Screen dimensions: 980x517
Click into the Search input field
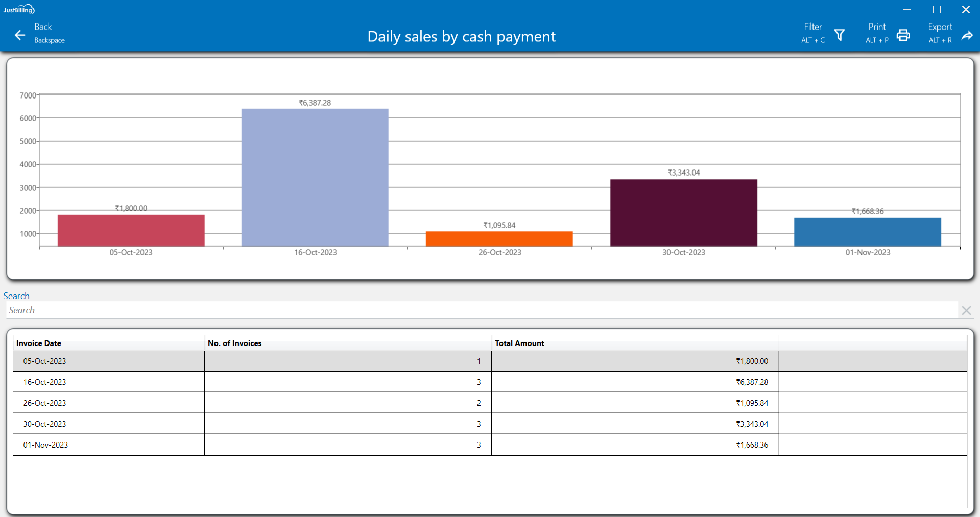(x=480, y=310)
